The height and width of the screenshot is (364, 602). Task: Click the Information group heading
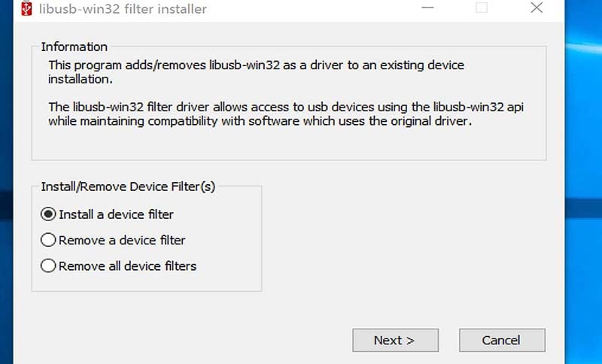pyautogui.click(x=74, y=47)
